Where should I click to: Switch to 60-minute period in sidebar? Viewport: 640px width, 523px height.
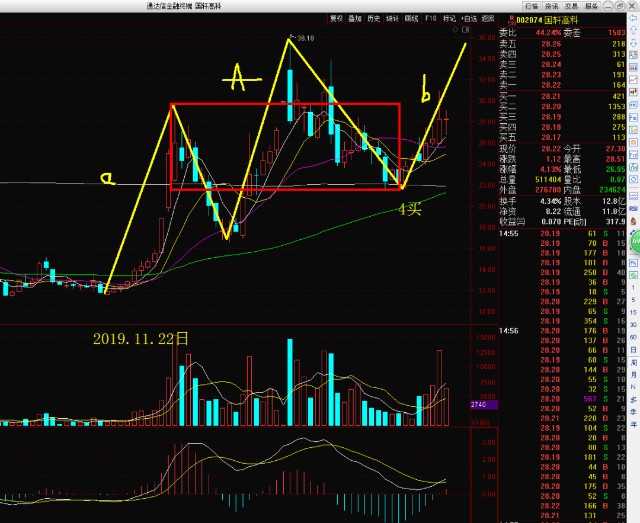click(x=633, y=337)
